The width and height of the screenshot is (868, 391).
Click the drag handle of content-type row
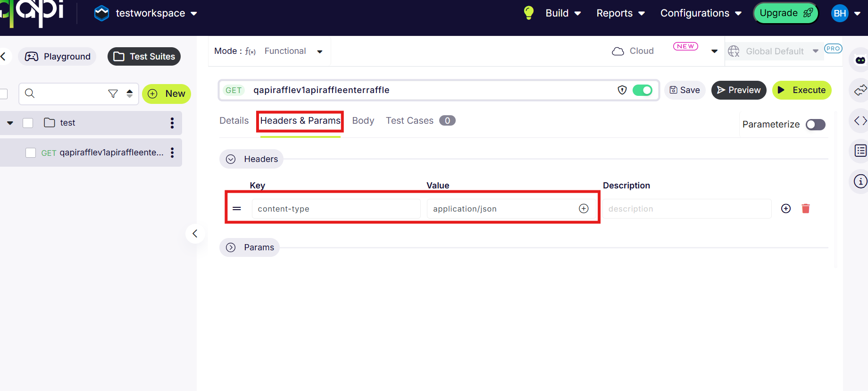coord(237,209)
